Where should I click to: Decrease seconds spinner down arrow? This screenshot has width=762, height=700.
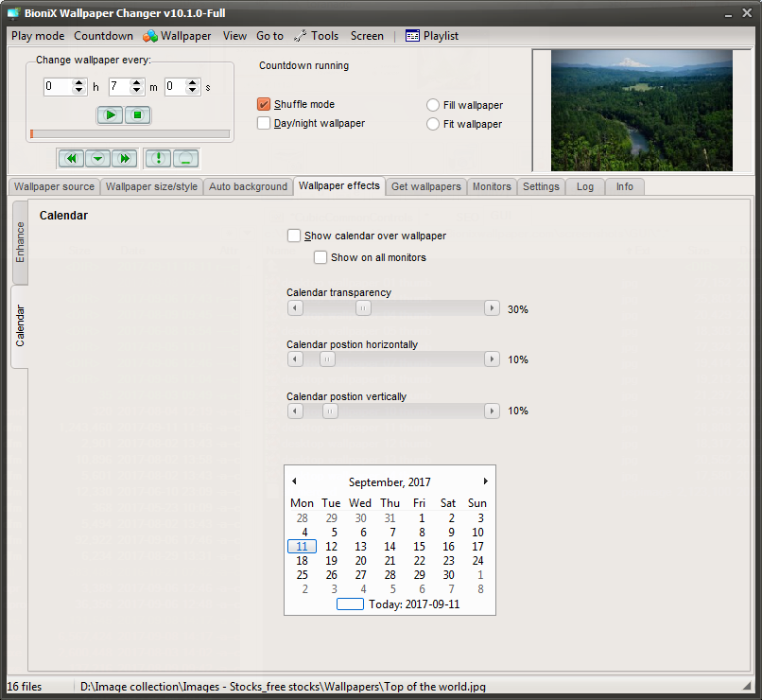click(193, 91)
